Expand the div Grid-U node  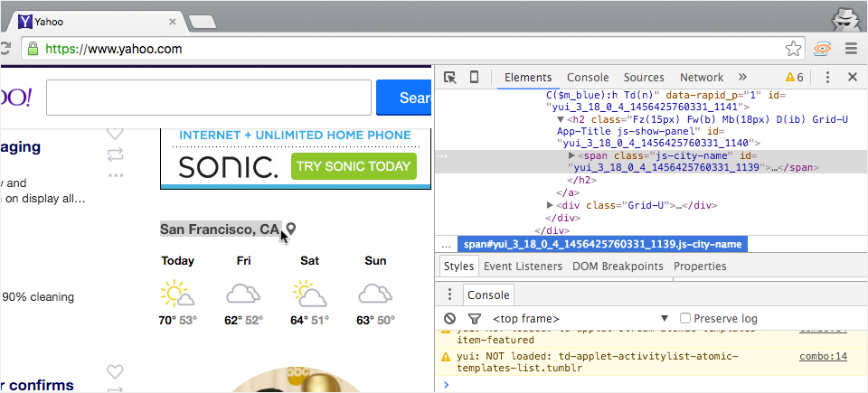[x=551, y=205]
